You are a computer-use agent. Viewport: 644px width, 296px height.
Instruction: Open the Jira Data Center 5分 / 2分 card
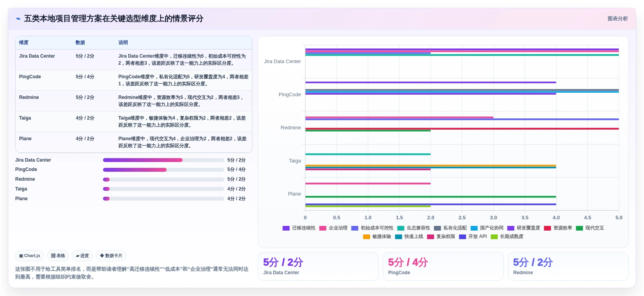point(318,266)
